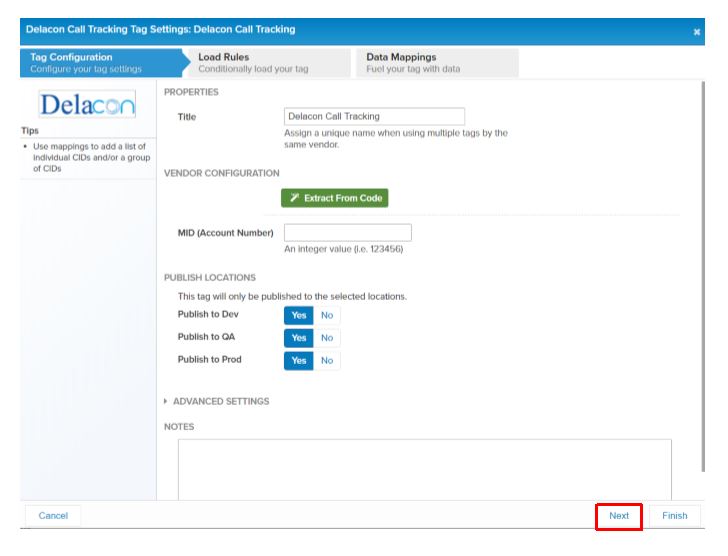
Task: Set Publish to QA to Yes
Action: (x=299, y=338)
